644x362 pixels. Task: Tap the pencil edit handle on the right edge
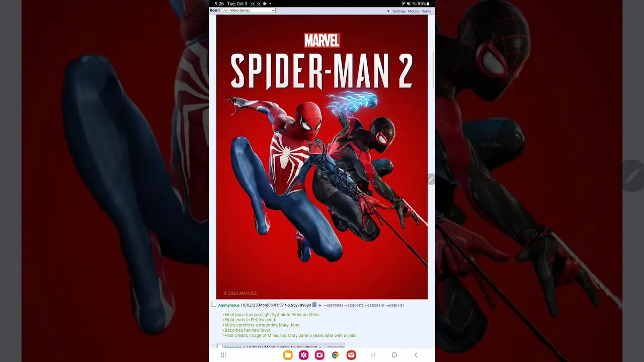pyautogui.click(x=431, y=179)
